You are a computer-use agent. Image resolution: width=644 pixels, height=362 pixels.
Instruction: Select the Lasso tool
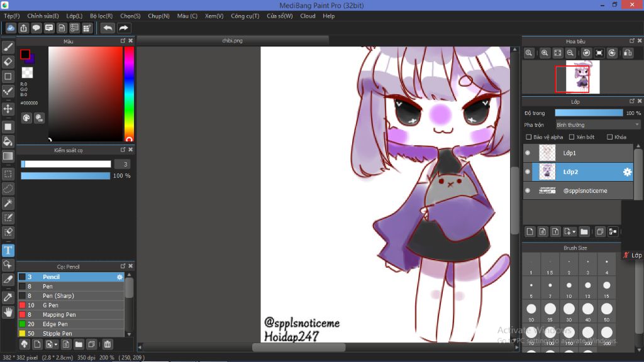click(8, 189)
